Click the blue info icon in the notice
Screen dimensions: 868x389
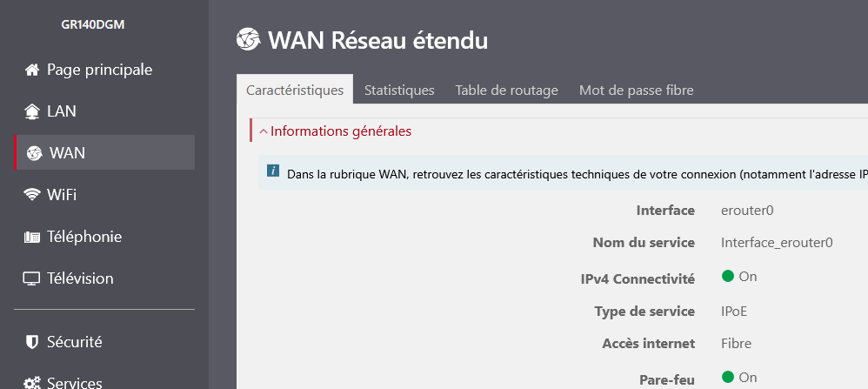click(272, 172)
